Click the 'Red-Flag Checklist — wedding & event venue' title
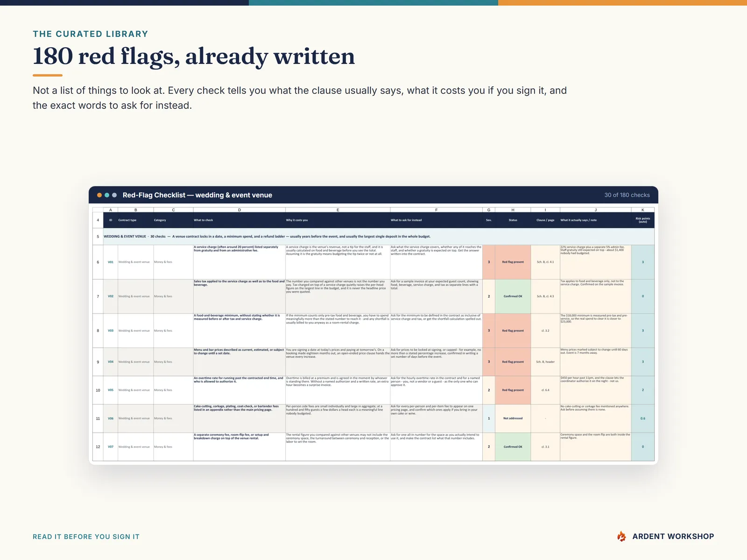Image resolution: width=747 pixels, height=560 pixels. 197,195
